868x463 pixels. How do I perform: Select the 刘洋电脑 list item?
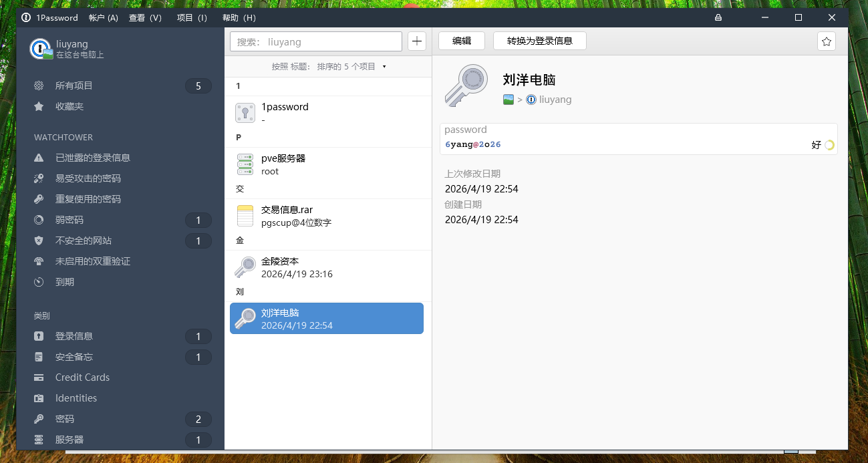point(327,319)
